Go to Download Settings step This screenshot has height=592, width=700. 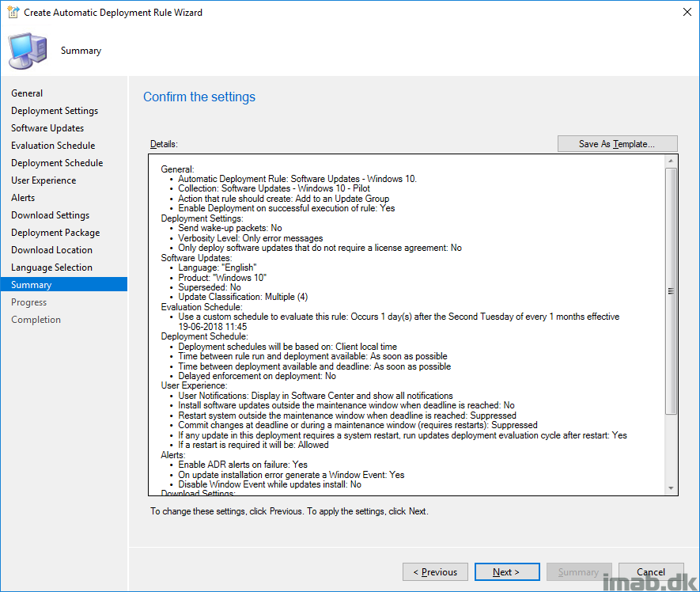(51, 215)
